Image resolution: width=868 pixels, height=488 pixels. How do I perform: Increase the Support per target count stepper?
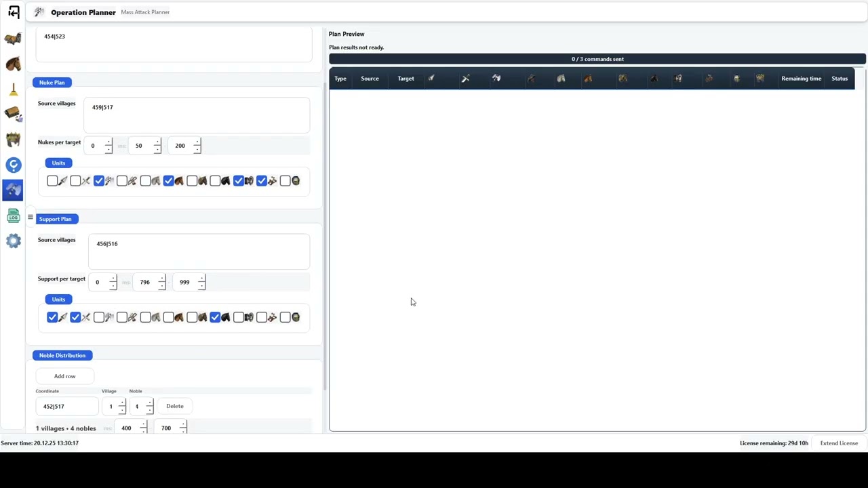[113, 279]
